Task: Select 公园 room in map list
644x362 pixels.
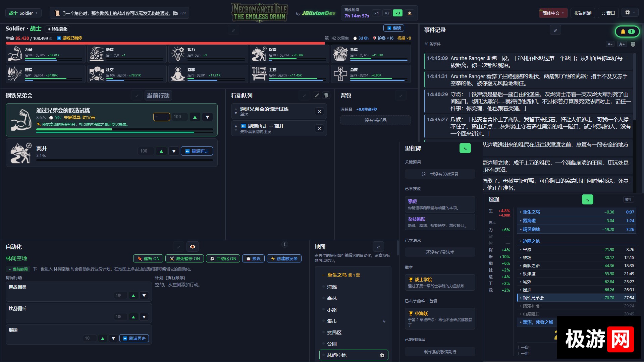Action: tap(332, 344)
